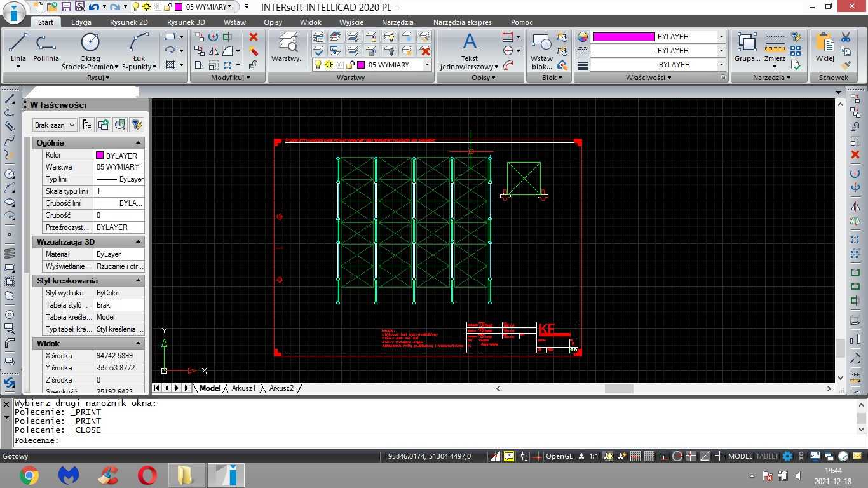Image resolution: width=868 pixels, height=488 pixels.
Task: Click the settings gear icon in status bar
Action: click(787, 456)
